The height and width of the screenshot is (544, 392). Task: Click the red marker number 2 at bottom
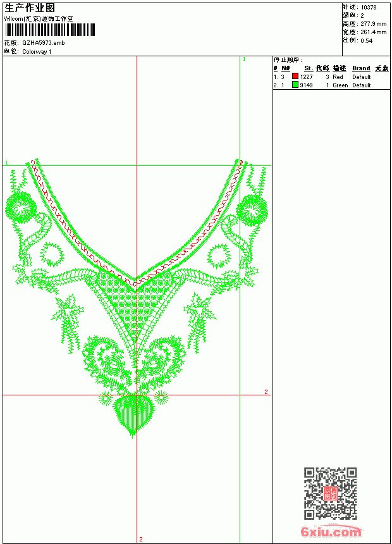[x=141, y=539]
